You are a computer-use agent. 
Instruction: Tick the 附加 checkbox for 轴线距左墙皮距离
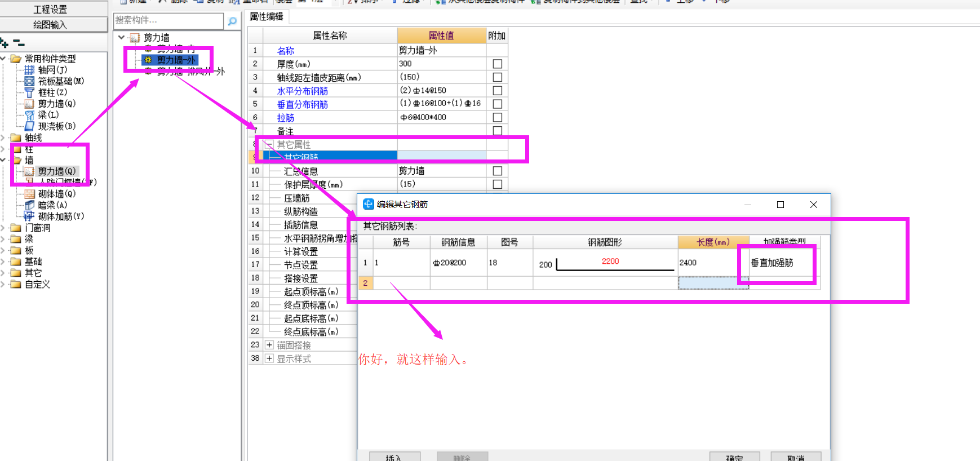pyautogui.click(x=497, y=77)
